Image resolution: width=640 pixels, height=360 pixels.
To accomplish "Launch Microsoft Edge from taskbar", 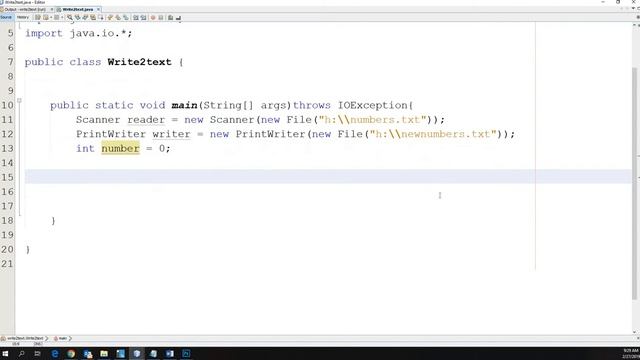I will pos(55,353).
